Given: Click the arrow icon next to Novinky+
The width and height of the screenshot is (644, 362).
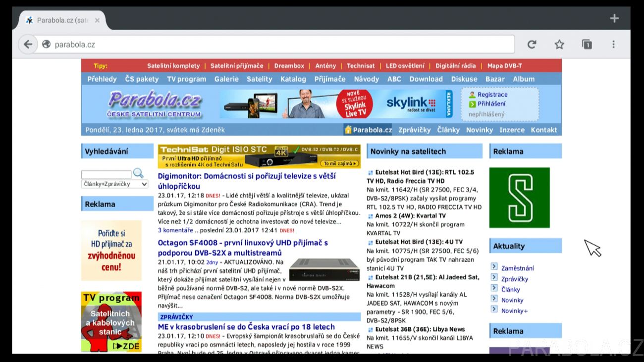Looking at the screenshot, I should pyautogui.click(x=494, y=309).
